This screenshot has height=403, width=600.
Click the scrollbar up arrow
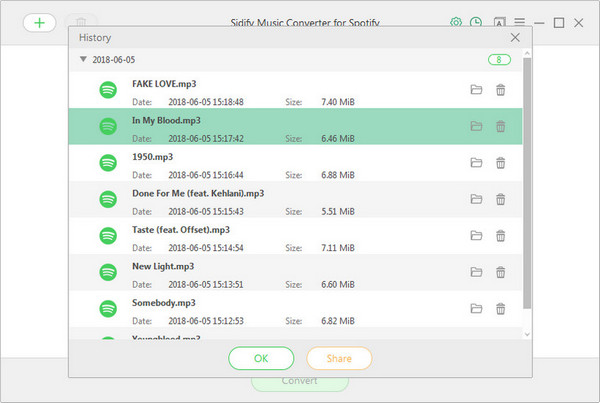tap(527, 53)
